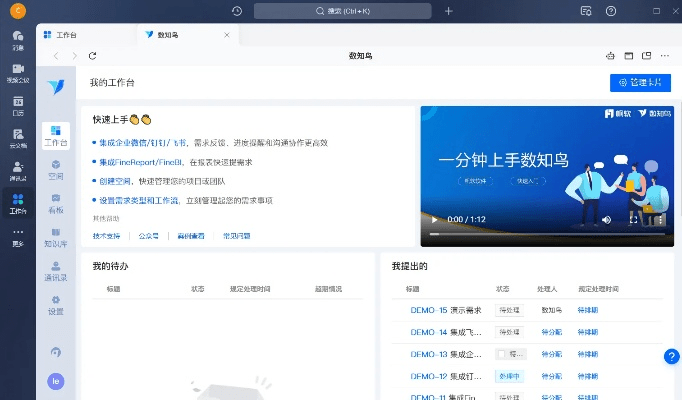682x400 pixels.
Task: Reload the 数知鸟 page
Action: [92, 56]
